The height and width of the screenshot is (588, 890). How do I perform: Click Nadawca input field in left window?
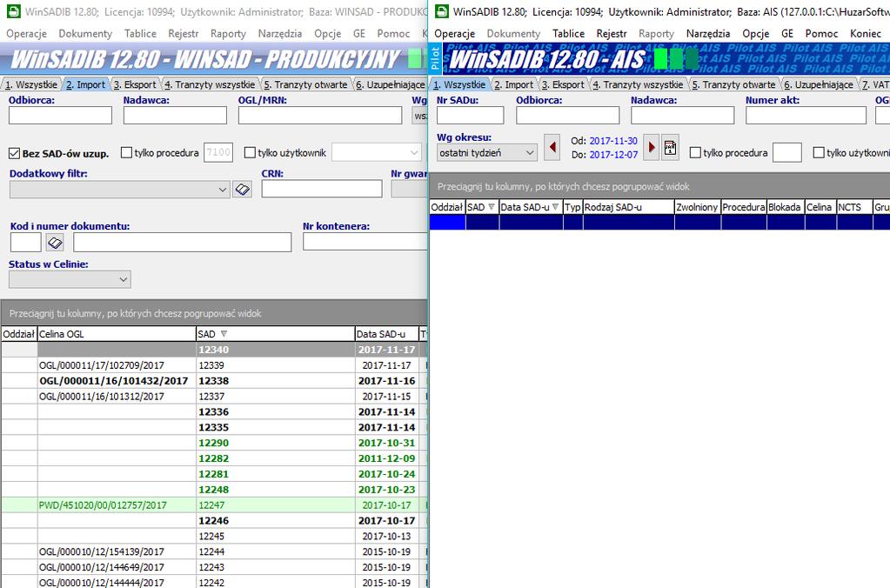175,116
